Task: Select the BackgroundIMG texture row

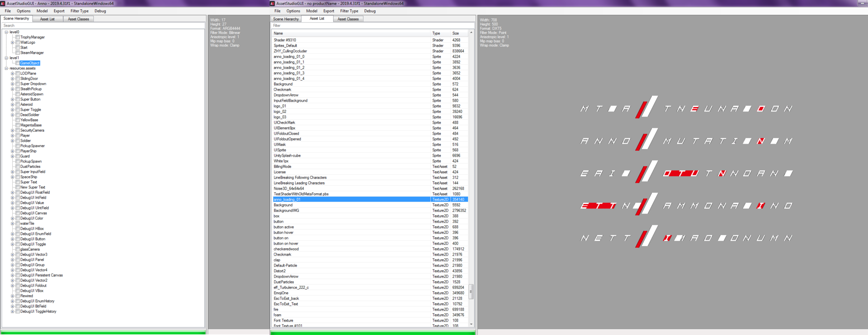Action: [370, 210]
